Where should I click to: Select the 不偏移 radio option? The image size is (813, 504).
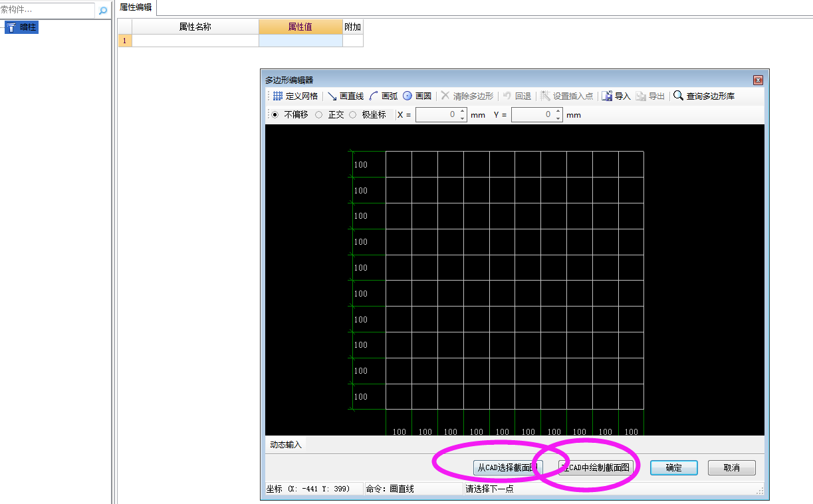coord(290,115)
